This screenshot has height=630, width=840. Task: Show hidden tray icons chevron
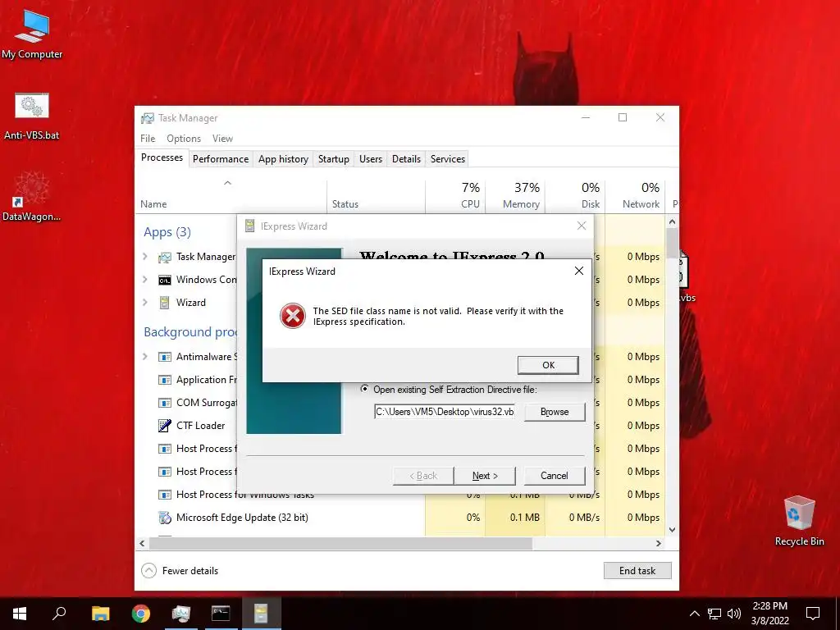coord(694,614)
